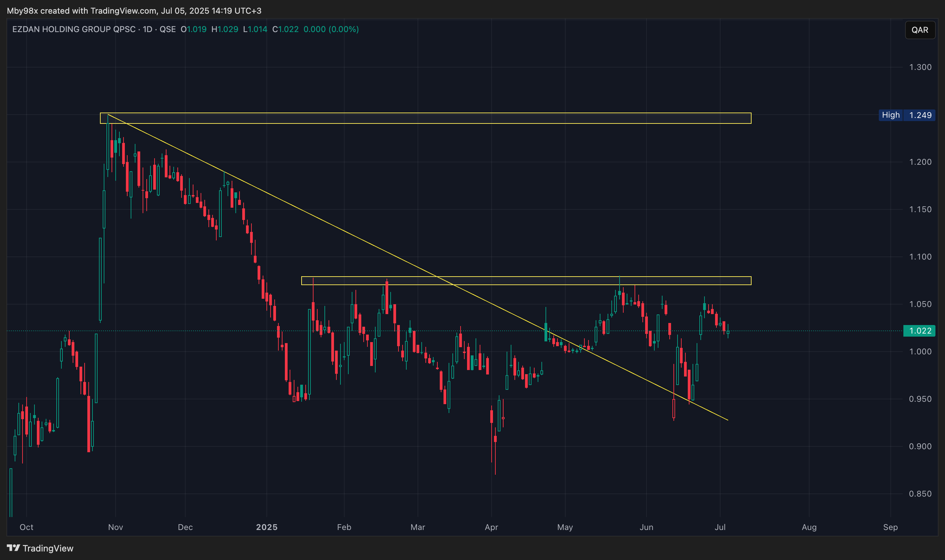
Task: Click the 1.000 price axis label
Action: coord(920,352)
